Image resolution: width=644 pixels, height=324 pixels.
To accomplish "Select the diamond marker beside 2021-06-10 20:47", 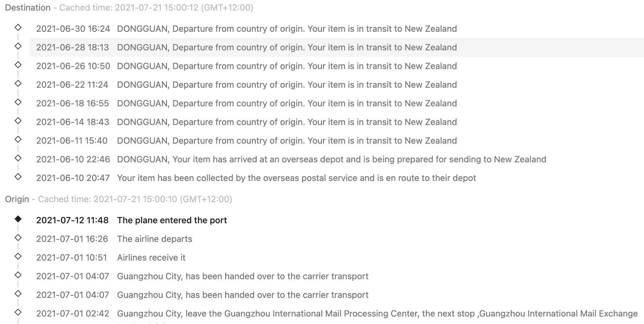I will tap(18, 177).
